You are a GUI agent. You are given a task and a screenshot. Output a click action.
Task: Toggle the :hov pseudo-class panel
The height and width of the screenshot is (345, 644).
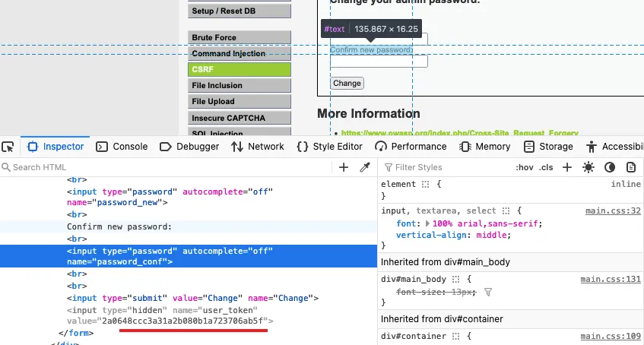(x=524, y=168)
